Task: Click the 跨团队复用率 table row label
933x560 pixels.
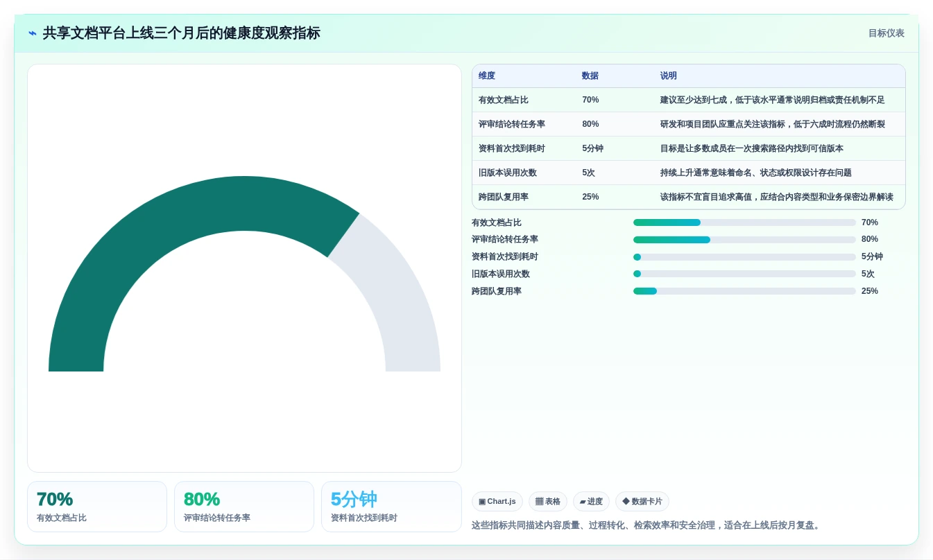Action: pyautogui.click(x=504, y=197)
